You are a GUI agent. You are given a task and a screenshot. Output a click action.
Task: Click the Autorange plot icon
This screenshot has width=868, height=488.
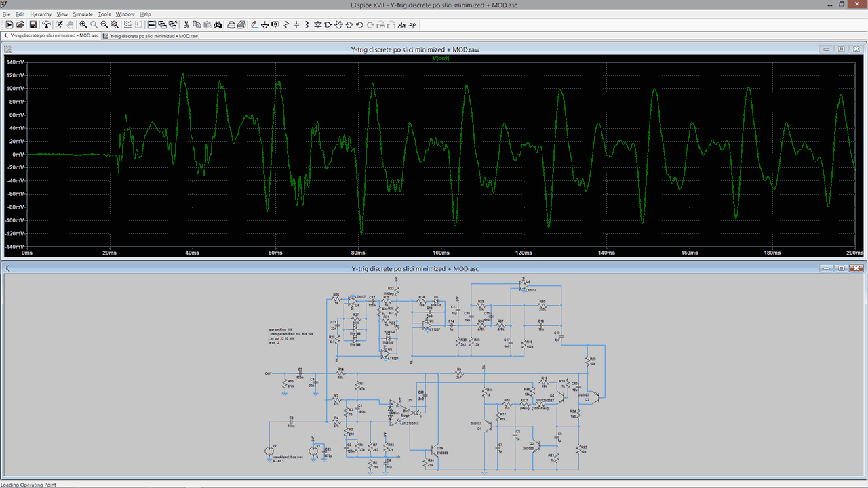pyautogui.click(x=128, y=25)
